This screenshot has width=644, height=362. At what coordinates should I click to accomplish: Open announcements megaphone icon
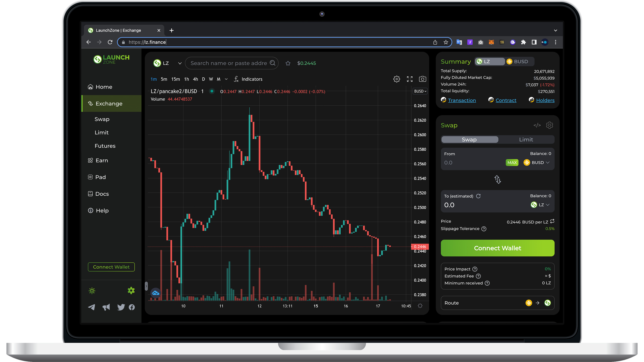[106, 307]
